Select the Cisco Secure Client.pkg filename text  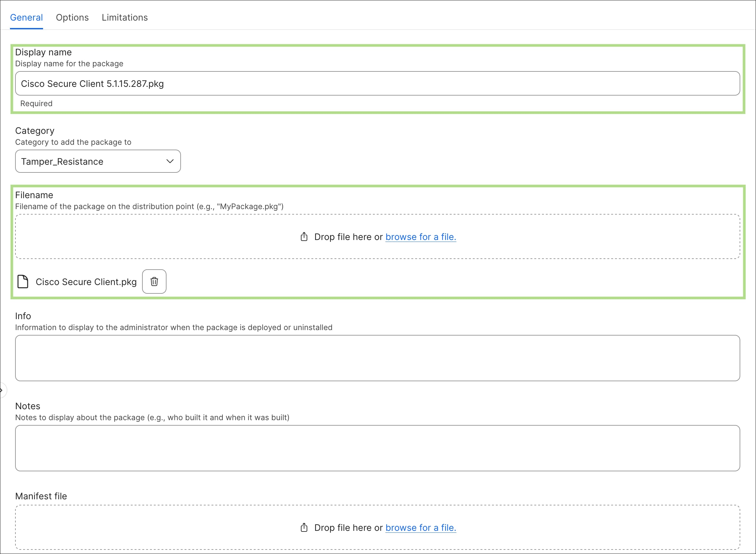pyautogui.click(x=86, y=282)
